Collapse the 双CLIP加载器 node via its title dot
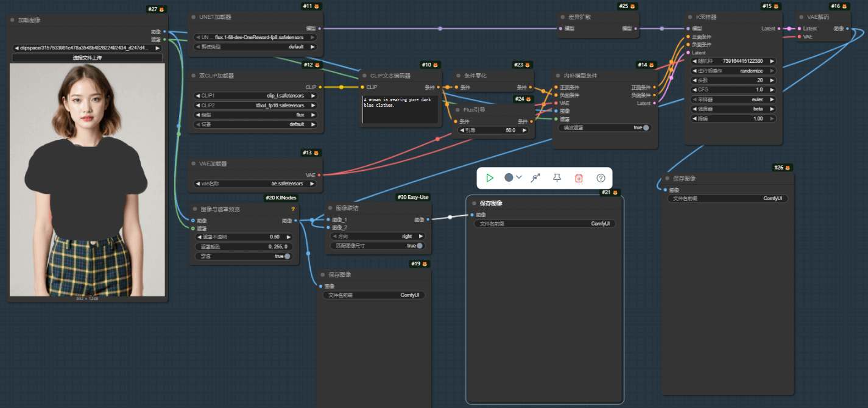This screenshot has height=408, width=868. click(193, 76)
